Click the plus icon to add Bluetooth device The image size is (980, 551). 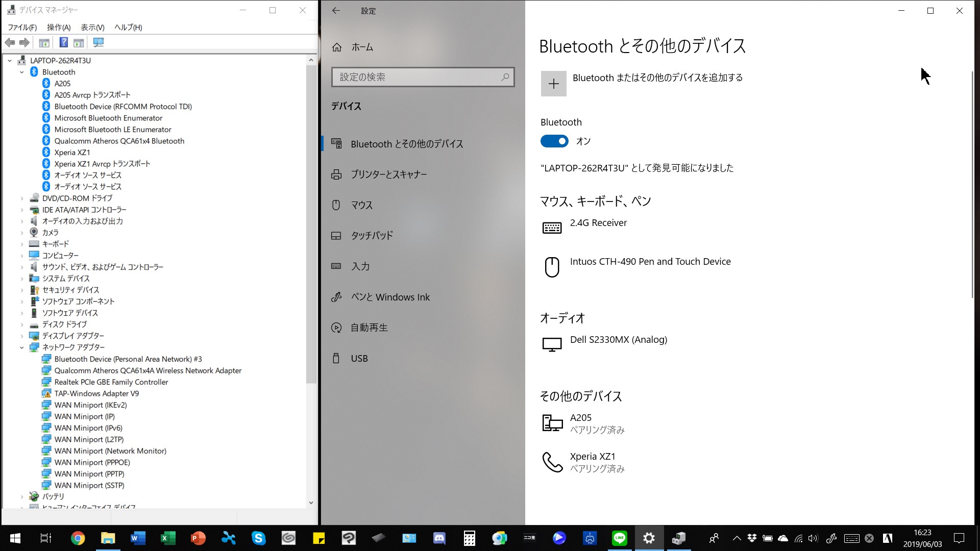(x=553, y=84)
